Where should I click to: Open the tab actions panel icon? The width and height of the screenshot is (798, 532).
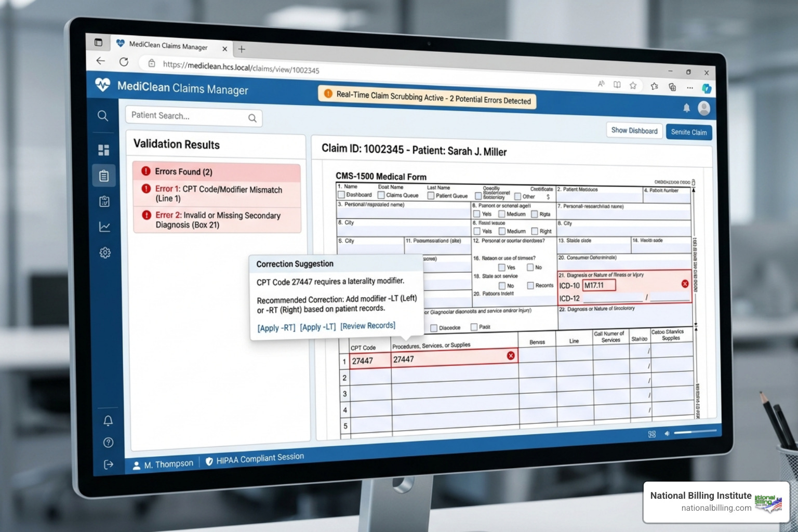[x=98, y=42]
